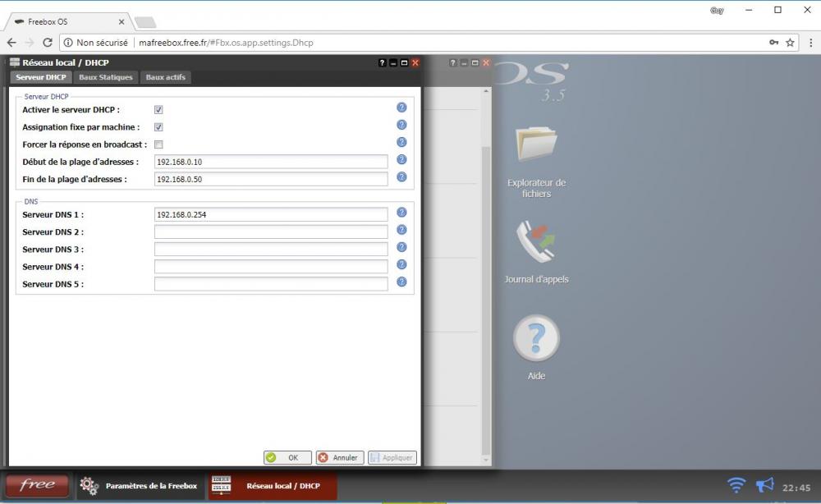
Task: Click help icon next to Serveur DNS 4
Action: 401,264
